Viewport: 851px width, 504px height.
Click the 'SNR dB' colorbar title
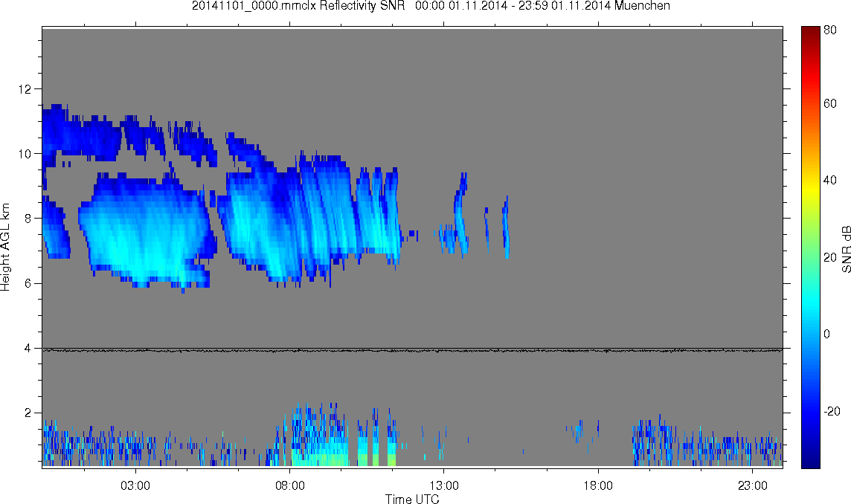click(846, 248)
